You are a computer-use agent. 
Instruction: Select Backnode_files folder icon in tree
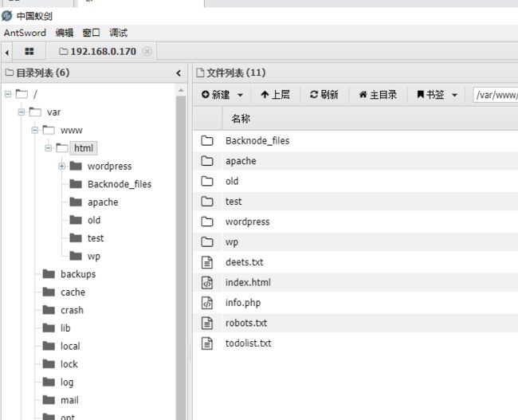click(76, 184)
